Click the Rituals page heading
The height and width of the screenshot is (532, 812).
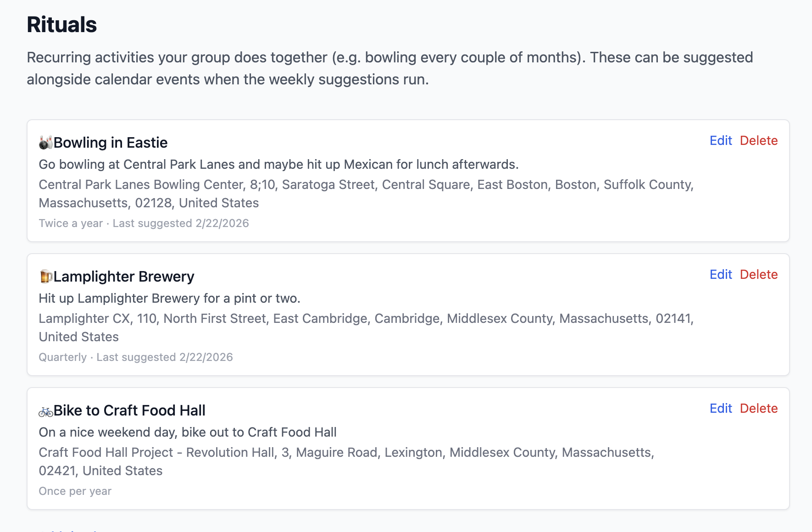click(62, 25)
